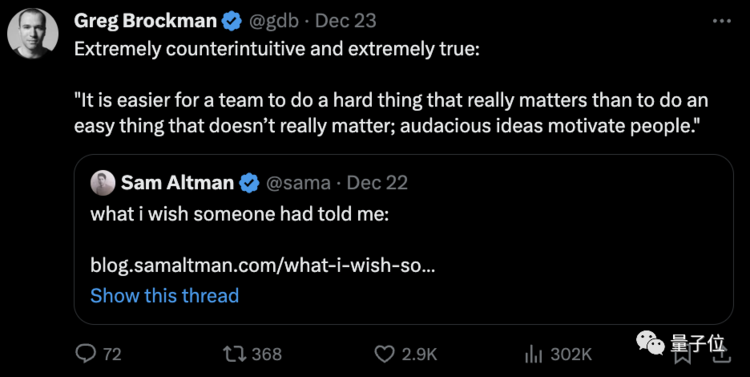Open Sam Altman's small avatar
The image size is (750, 377).
click(x=103, y=183)
